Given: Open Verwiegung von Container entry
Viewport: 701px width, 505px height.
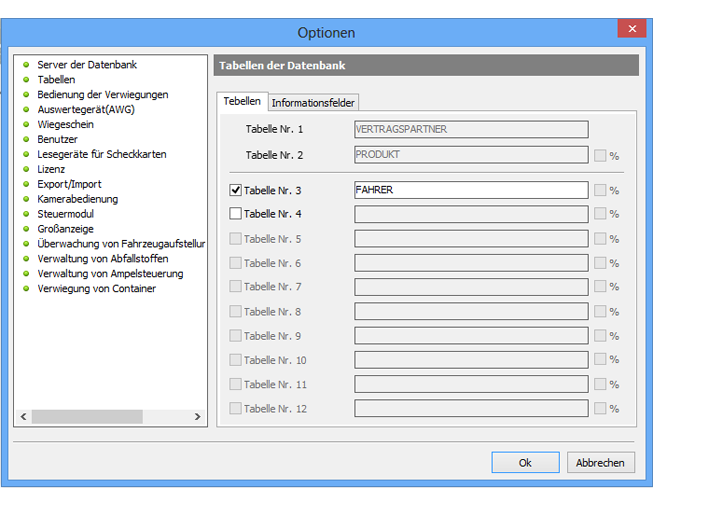Looking at the screenshot, I should click(96, 289).
